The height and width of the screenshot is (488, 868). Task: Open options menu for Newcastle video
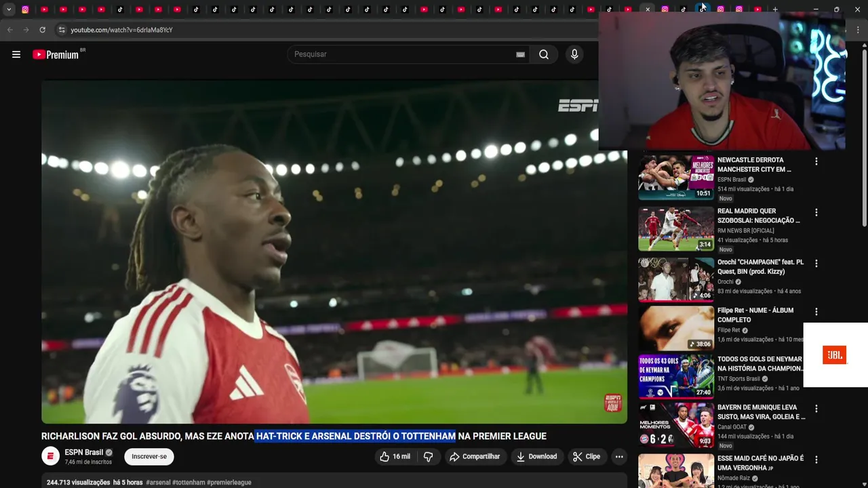pyautogui.click(x=816, y=161)
